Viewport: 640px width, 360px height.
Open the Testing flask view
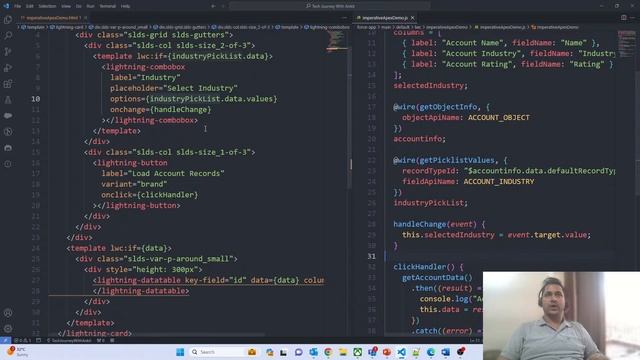click(8, 100)
